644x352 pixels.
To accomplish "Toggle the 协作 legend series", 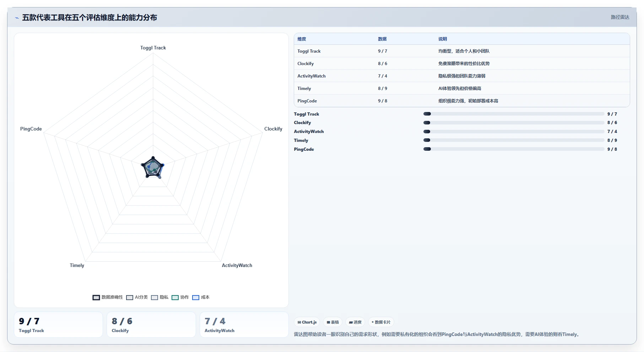I will (x=180, y=297).
